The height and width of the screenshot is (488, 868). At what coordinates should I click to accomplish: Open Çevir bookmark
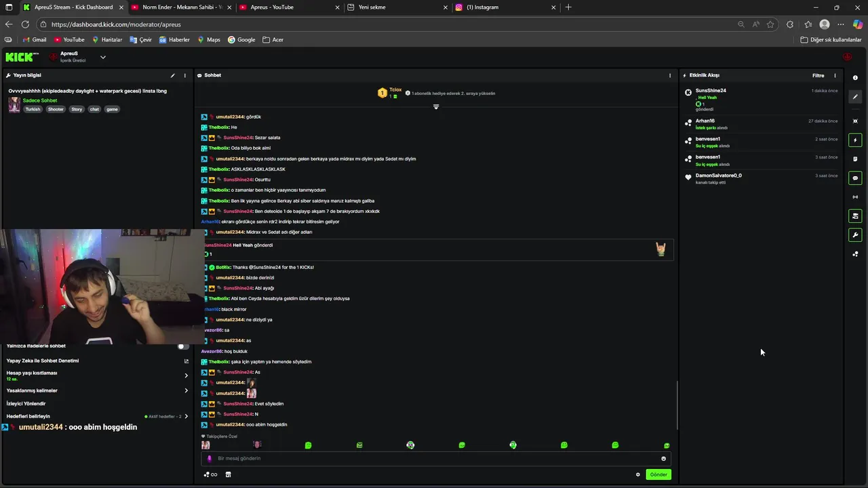(x=140, y=40)
